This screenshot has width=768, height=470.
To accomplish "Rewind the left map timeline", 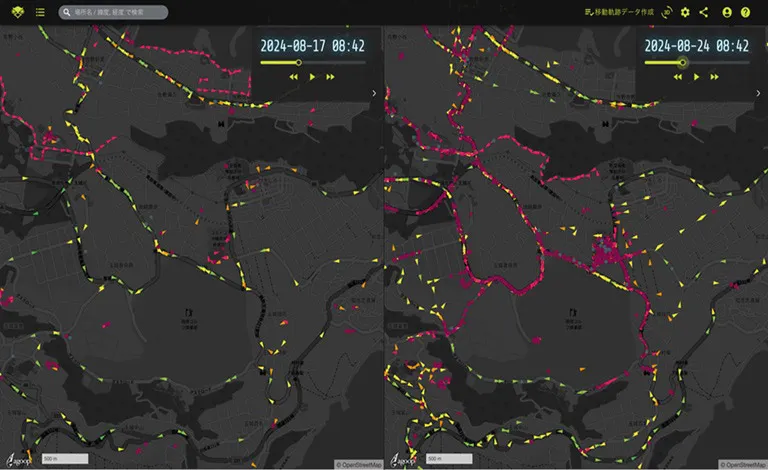I will point(294,77).
